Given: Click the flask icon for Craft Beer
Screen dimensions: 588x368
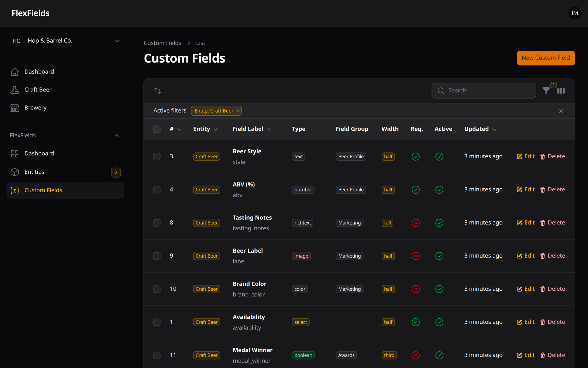Looking at the screenshot, I should (x=15, y=90).
